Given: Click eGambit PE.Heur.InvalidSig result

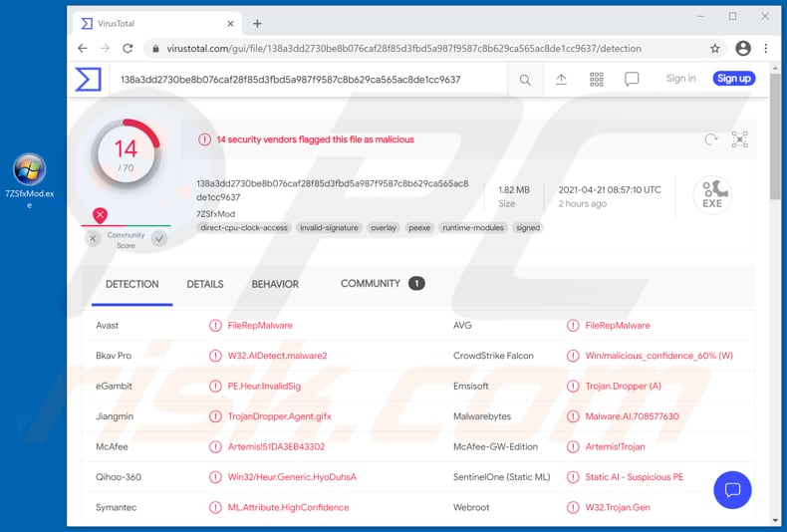Looking at the screenshot, I should (x=264, y=386).
